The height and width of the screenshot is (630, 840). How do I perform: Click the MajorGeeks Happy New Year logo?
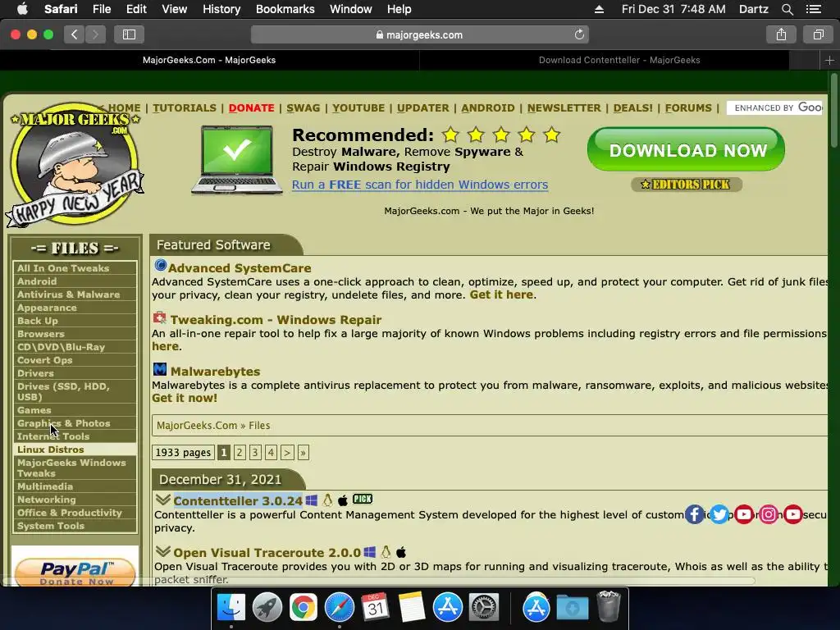click(75, 164)
